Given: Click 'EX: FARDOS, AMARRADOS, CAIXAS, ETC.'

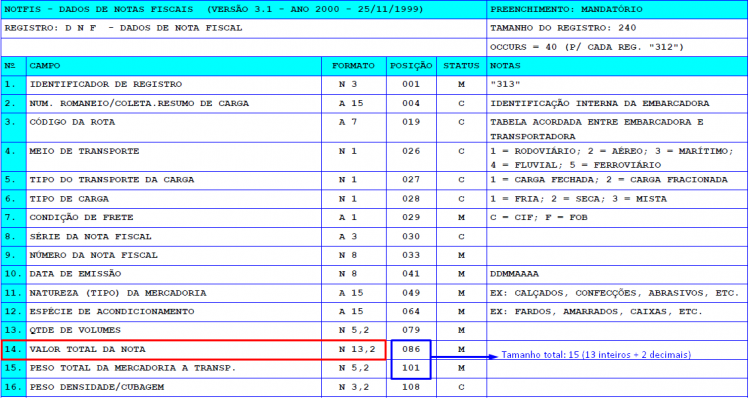Looking at the screenshot, I should (x=596, y=311).
